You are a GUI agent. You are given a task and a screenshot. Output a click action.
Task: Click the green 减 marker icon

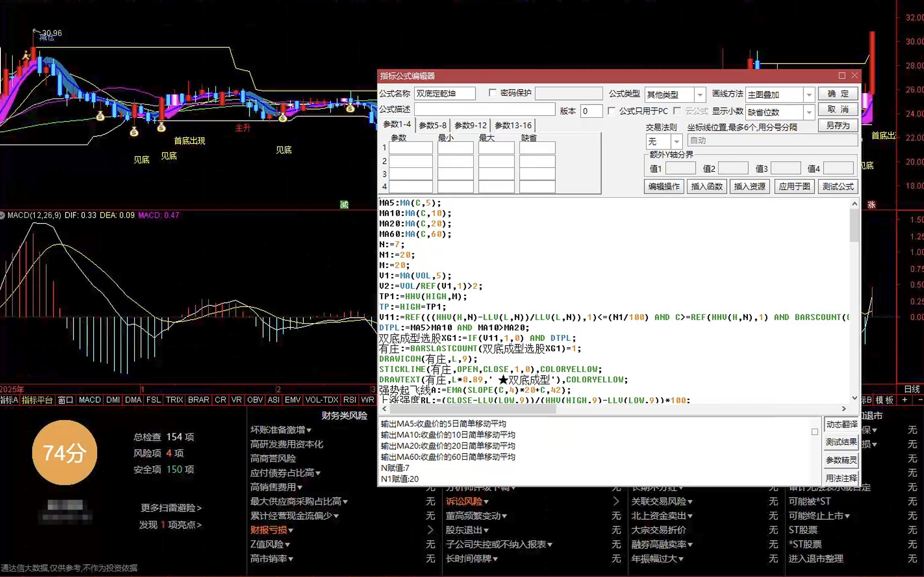click(344, 204)
